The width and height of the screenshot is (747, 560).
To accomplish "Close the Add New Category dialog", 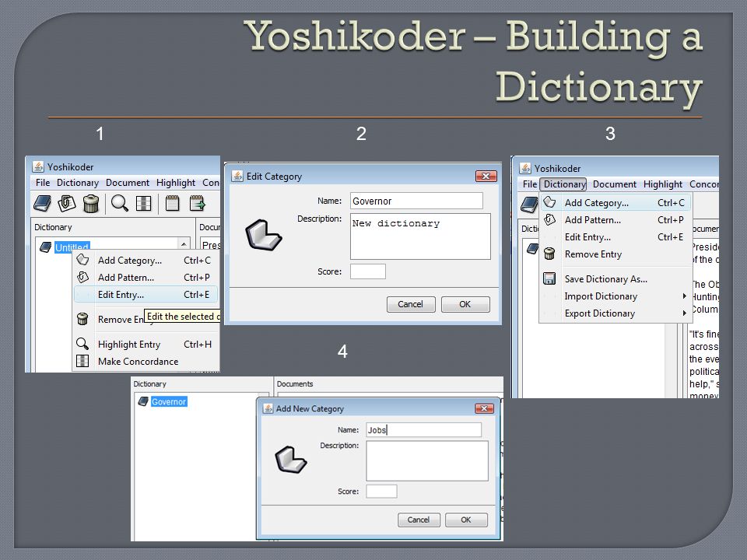I will click(x=484, y=408).
